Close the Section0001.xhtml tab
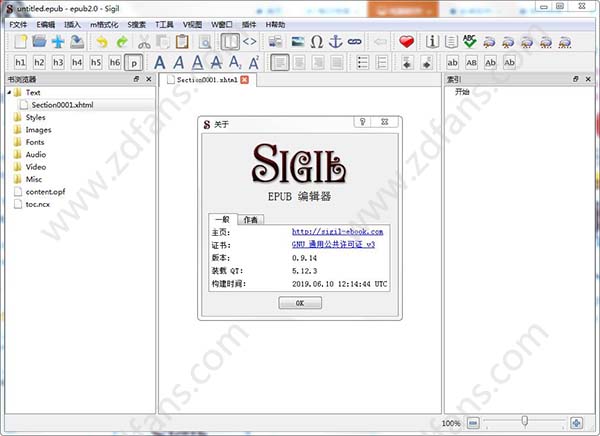 (x=244, y=80)
